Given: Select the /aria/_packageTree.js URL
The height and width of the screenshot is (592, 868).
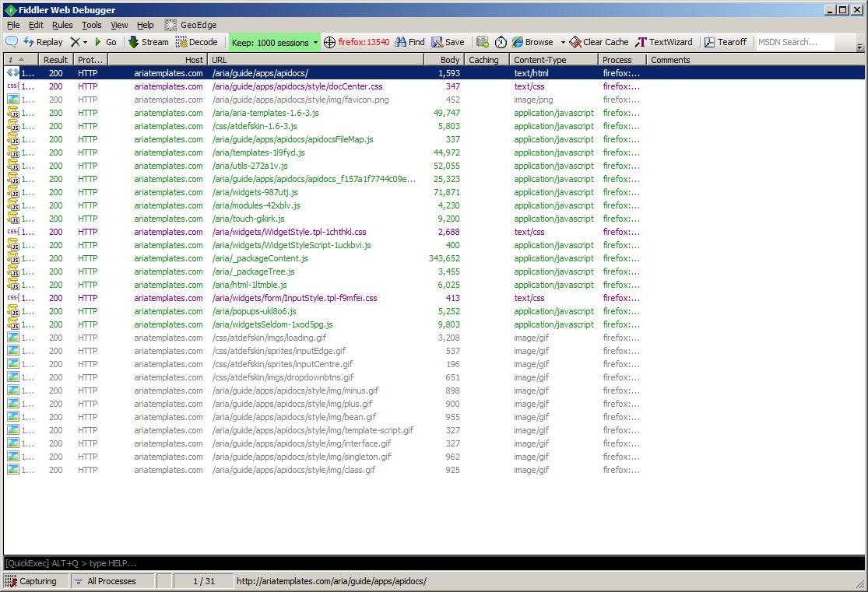Looking at the screenshot, I should (x=254, y=271).
